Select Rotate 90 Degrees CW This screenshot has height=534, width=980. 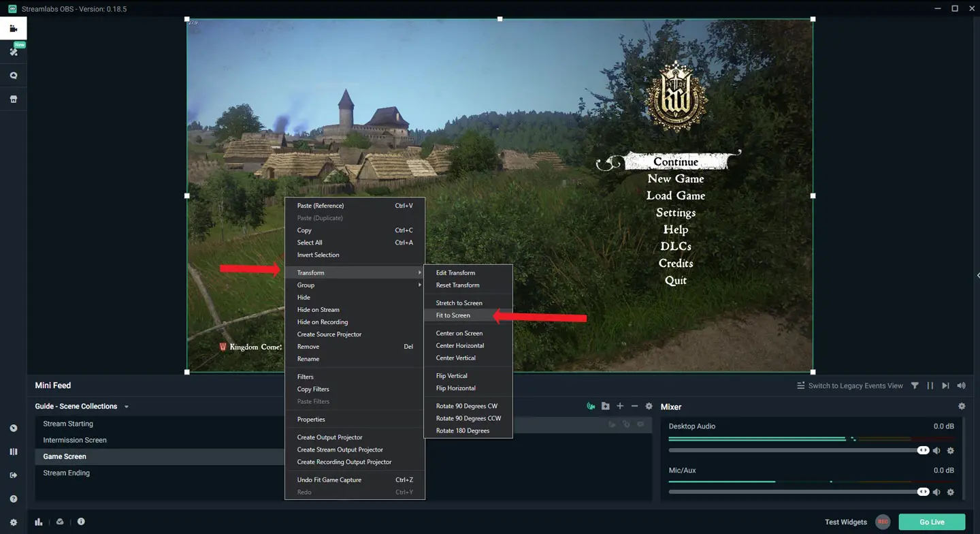coord(468,406)
